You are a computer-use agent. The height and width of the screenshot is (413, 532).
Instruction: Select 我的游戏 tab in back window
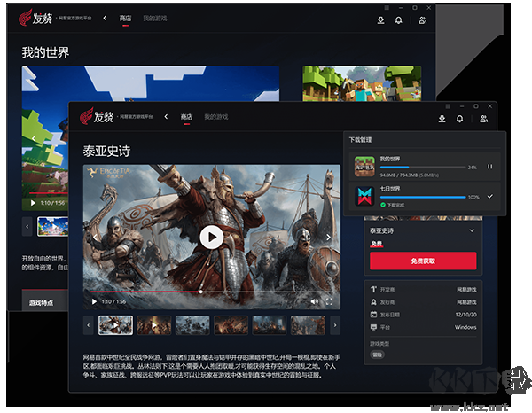[154, 18]
